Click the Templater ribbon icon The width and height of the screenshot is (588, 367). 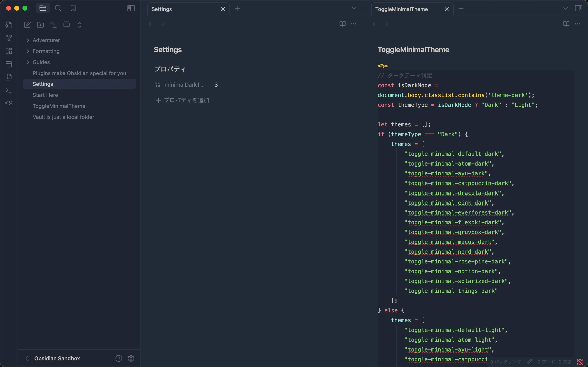[x=9, y=103]
